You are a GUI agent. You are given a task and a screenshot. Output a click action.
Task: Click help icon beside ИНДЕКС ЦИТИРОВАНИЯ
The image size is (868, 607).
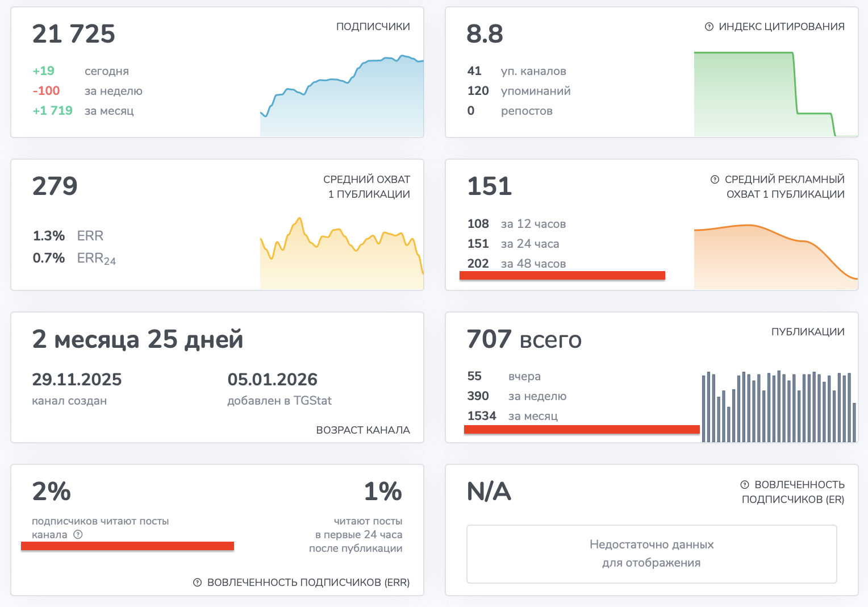[708, 27]
